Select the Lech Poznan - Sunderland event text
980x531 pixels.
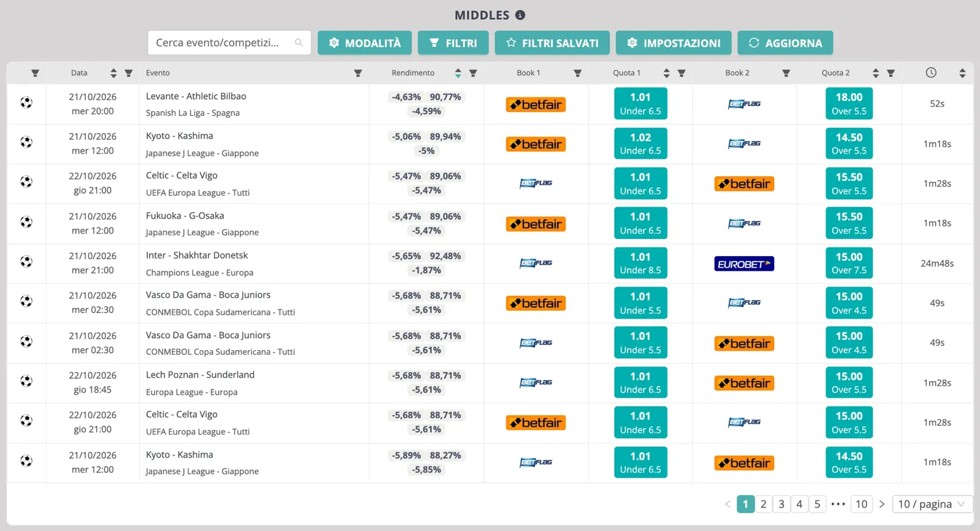pos(200,375)
